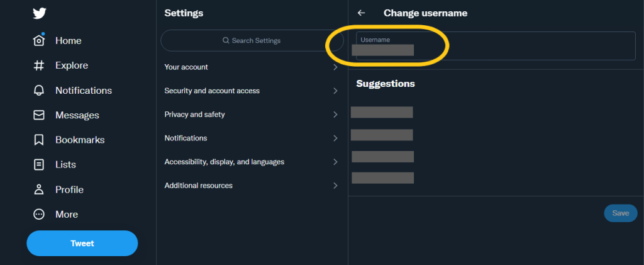Click the Explore hashtag icon
The height and width of the screenshot is (265, 644).
tap(39, 65)
